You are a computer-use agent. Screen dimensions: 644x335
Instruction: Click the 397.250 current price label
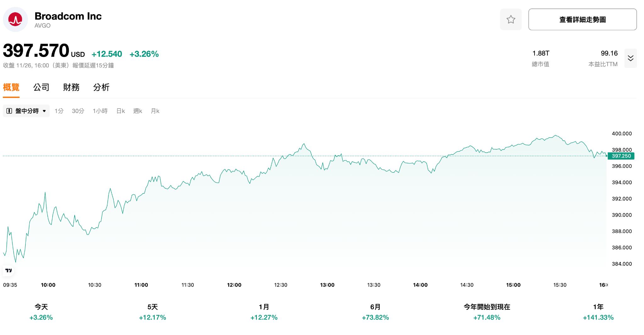click(x=621, y=156)
